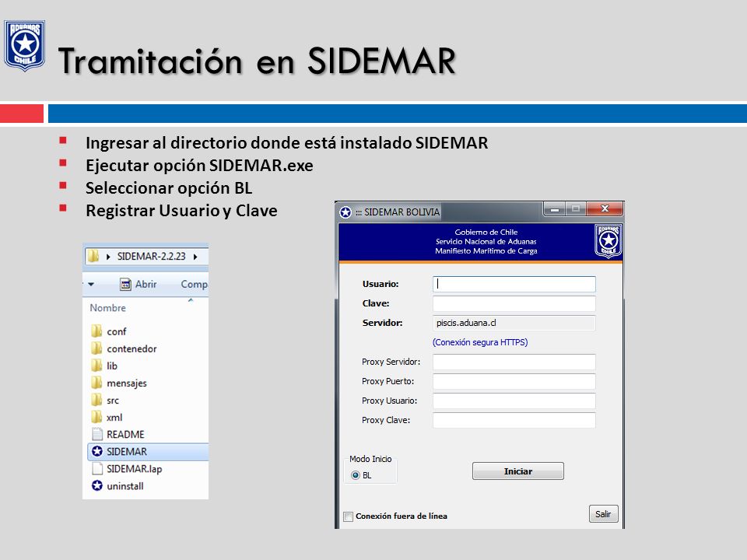Open the src folder icon
This screenshot has height=560, width=747.
(96, 400)
